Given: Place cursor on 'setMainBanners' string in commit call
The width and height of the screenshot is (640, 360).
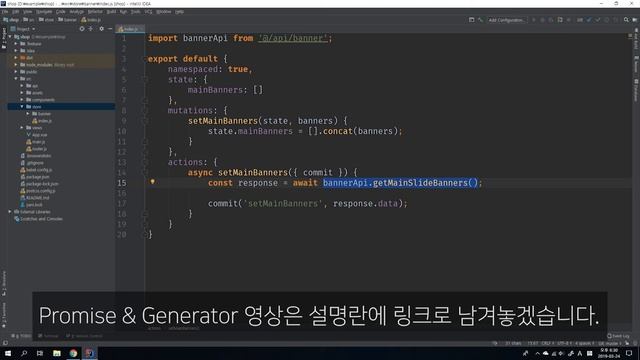Looking at the screenshot, I should pos(282,203).
